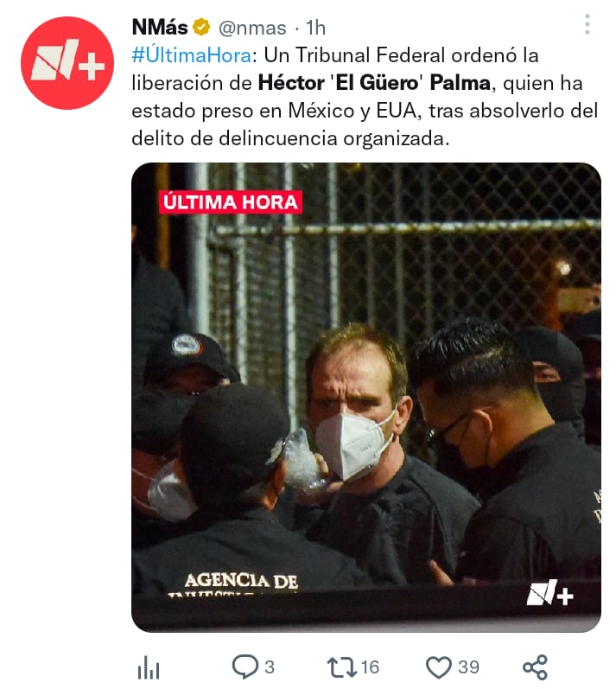Viewport: 616px width, 689px height.
Task: Share the tweet via share icon
Action: tap(535, 667)
